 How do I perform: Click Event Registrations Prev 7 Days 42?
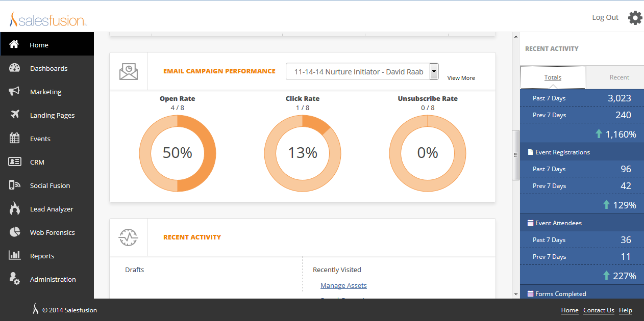point(626,186)
